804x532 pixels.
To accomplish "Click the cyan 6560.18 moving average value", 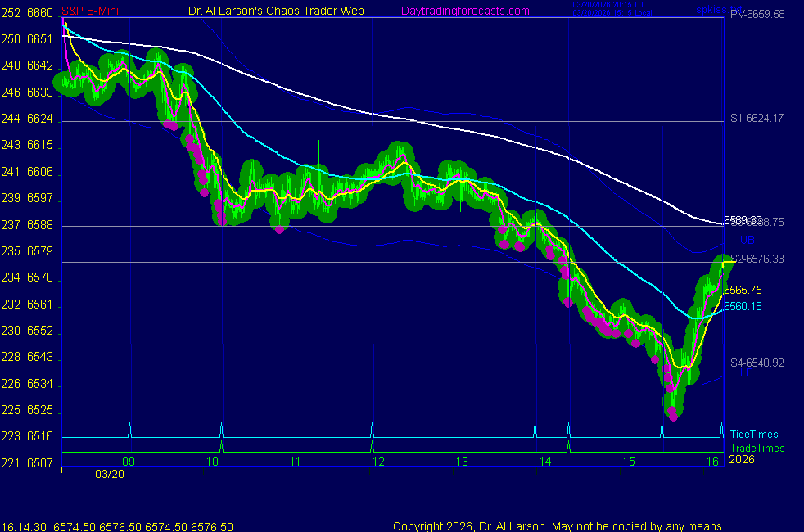I will click(x=743, y=307).
